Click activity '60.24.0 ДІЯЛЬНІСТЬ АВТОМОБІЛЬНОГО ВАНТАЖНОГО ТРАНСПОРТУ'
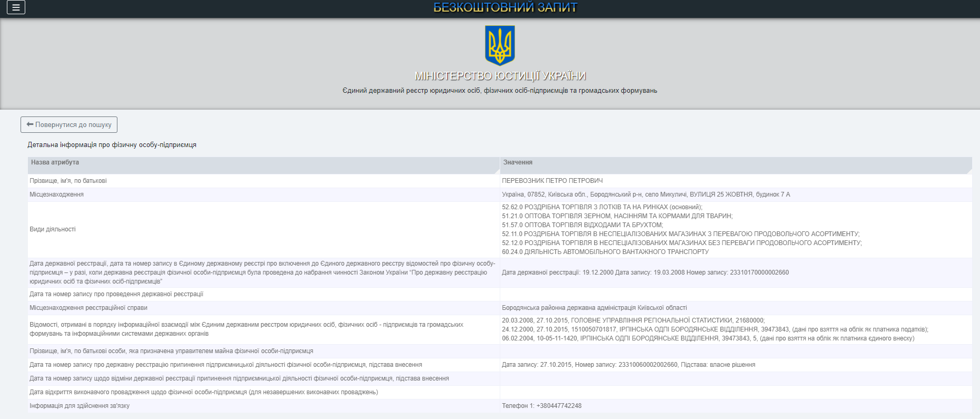 (x=605, y=252)
